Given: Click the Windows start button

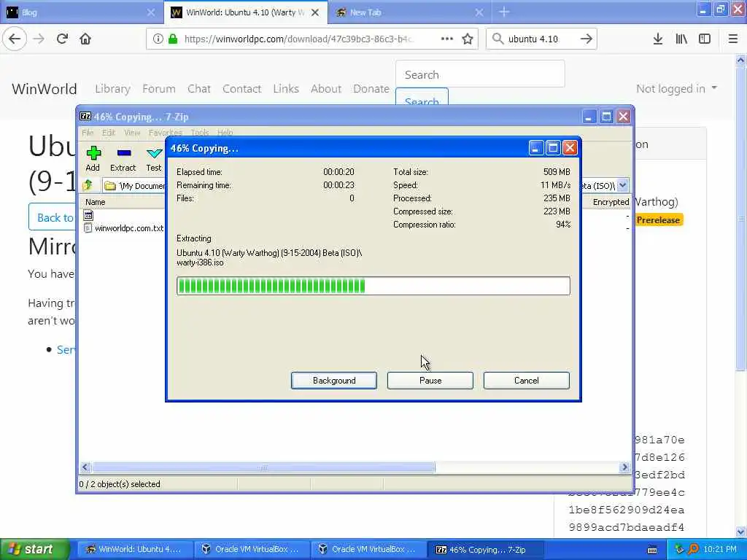Looking at the screenshot, I should (35, 549).
